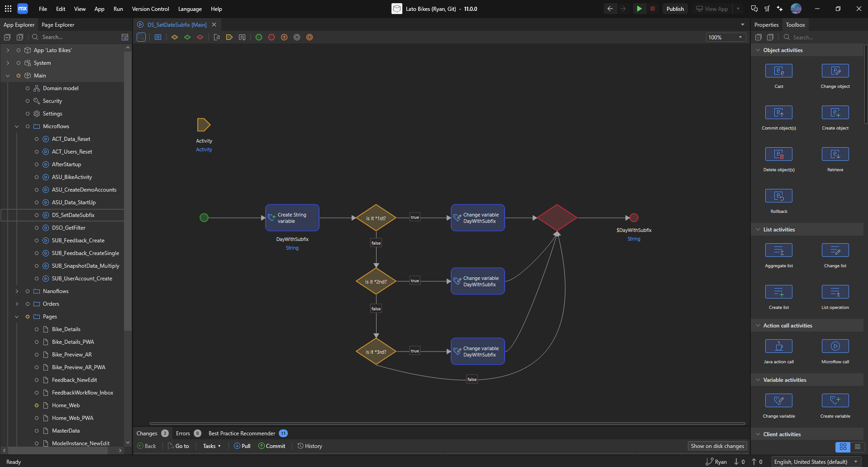
Task: Select Change variable under Variable activities
Action: tap(778, 400)
